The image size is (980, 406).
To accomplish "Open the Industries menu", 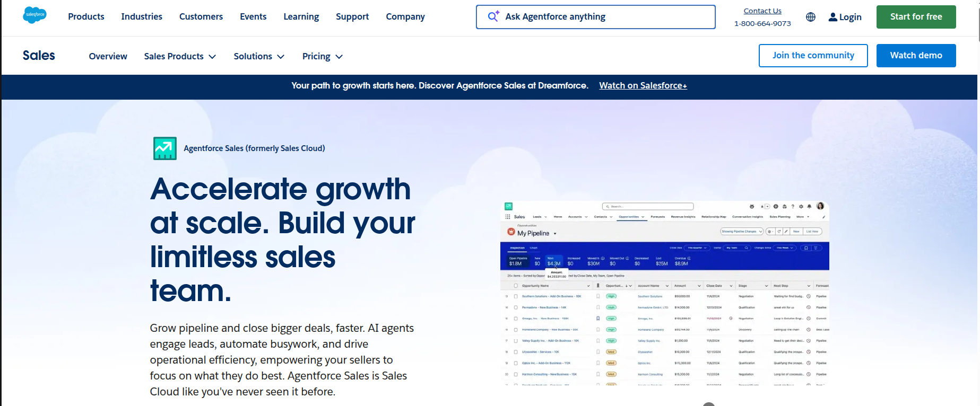I will click(x=142, y=16).
